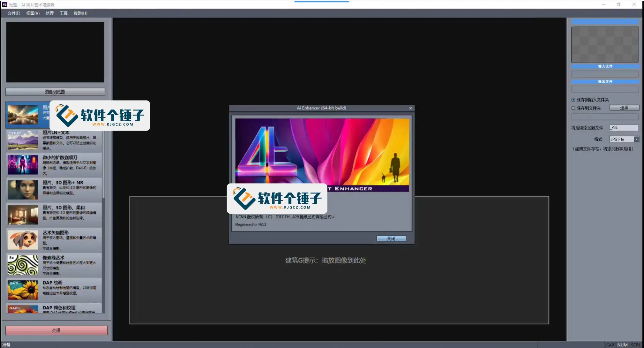
Task: Click the black image preview pane
Action: click(55, 52)
